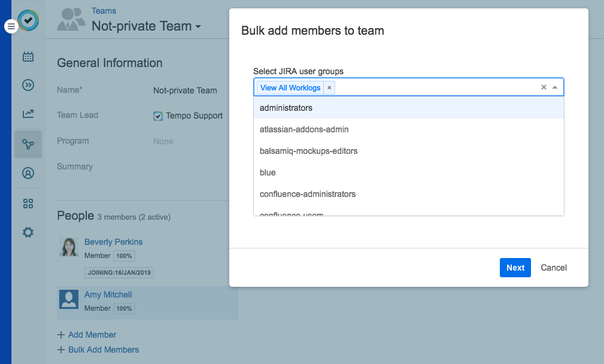Screen dimensions: 604x364
Task: Collapse the JIRA user groups dropdown caret
Action: point(555,87)
